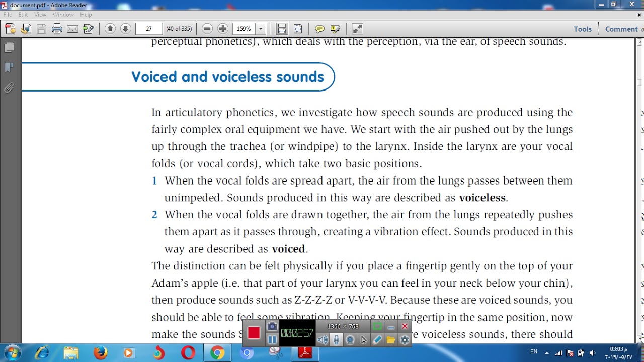Toggle fit-width scrolling mode icon

282,29
